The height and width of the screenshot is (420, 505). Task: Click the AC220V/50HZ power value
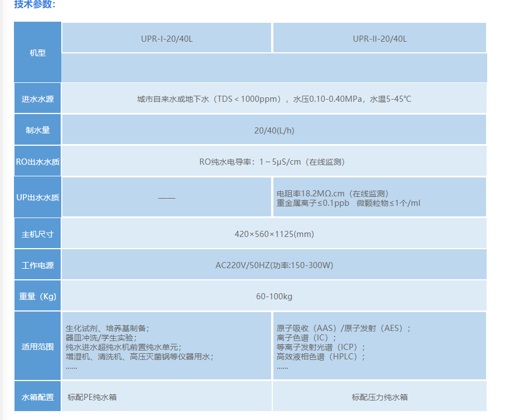pyautogui.click(x=274, y=265)
